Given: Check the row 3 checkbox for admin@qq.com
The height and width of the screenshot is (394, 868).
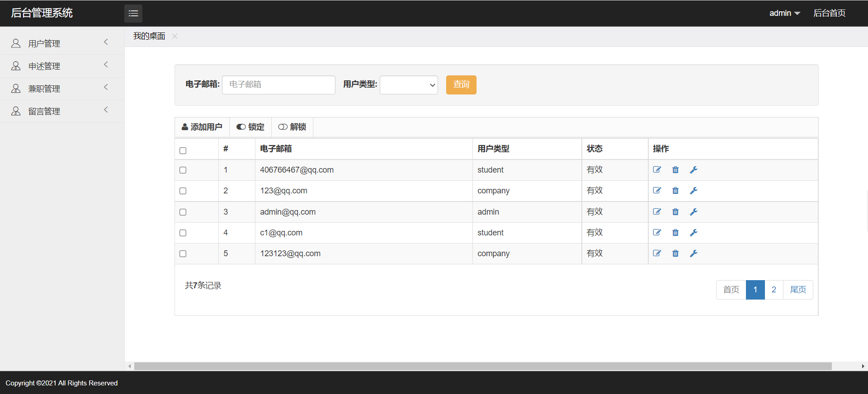Looking at the screenshot, I should (183, 212).
